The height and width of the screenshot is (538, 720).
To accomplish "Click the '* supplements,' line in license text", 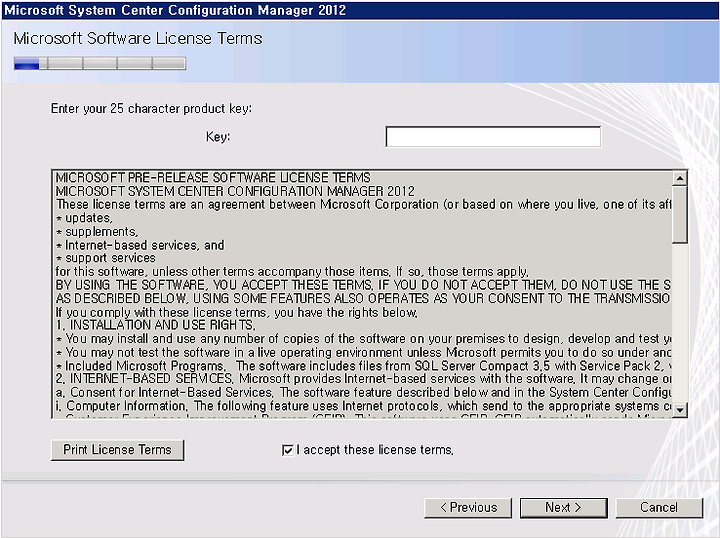I will coord(97,231).
